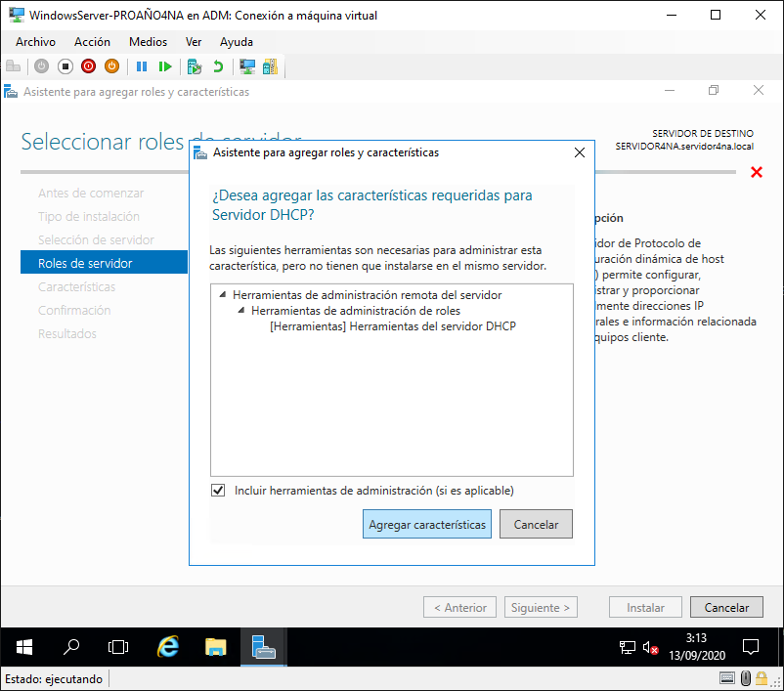
Task: Click the Start VM toolbar icon
Action: tap(41, 66)
